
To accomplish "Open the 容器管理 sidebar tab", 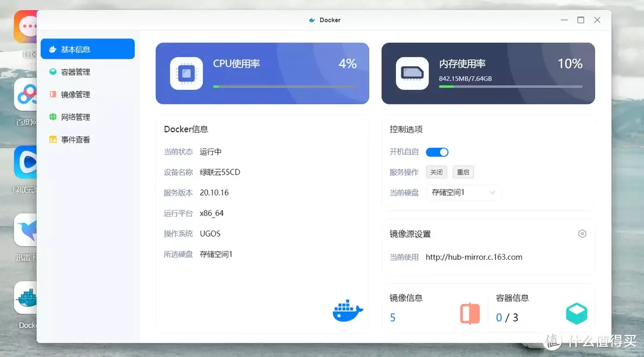I will point(88,72).
